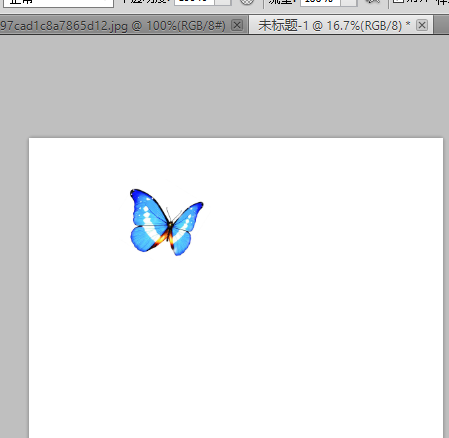Click the orange marking on the butterfly's lower wing
This screenshot has height=438, width=449.
(162, 238)
